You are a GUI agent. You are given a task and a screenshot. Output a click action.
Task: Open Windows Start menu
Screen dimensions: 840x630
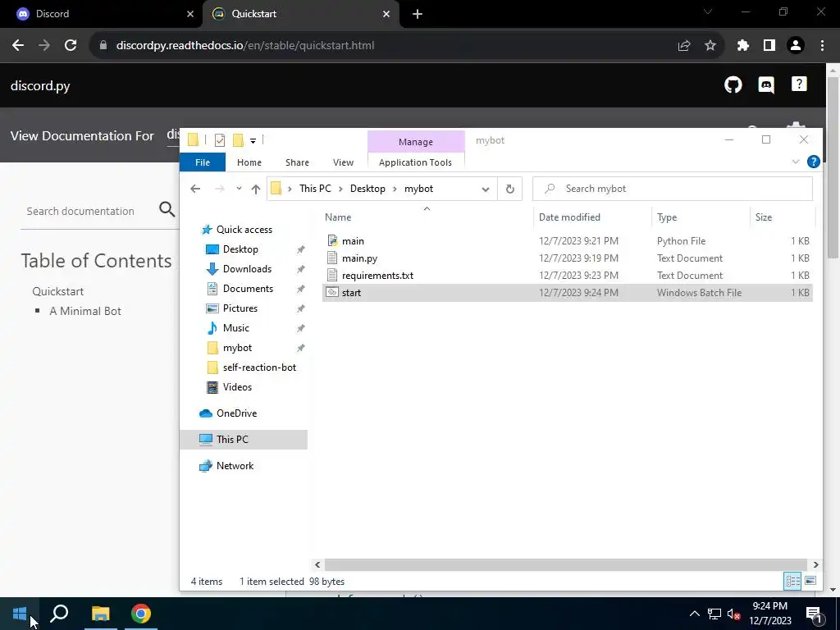[x=20, y=614]
